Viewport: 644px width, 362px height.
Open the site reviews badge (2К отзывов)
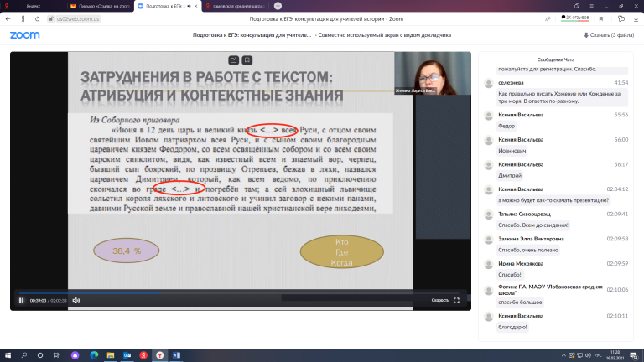[574, 18]
